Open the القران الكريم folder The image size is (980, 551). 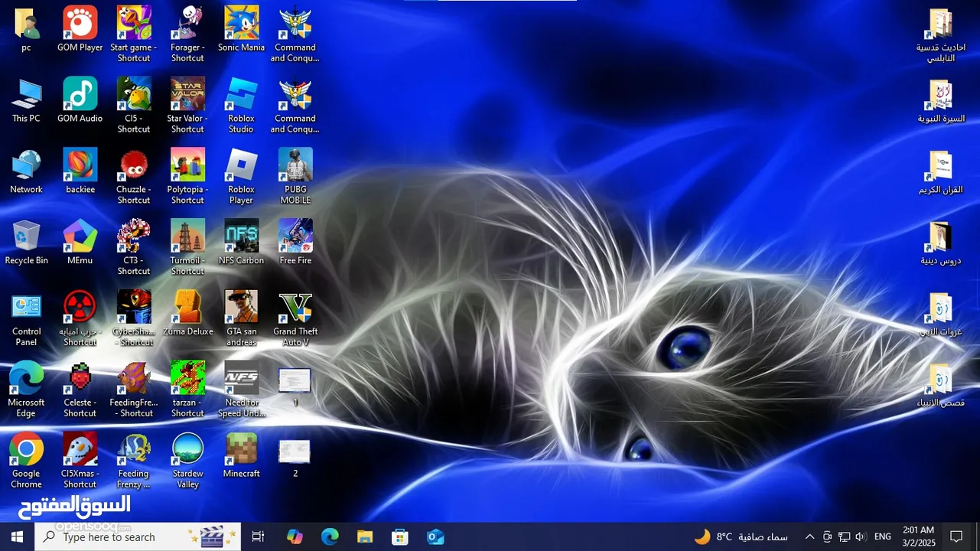pos(941,173)
